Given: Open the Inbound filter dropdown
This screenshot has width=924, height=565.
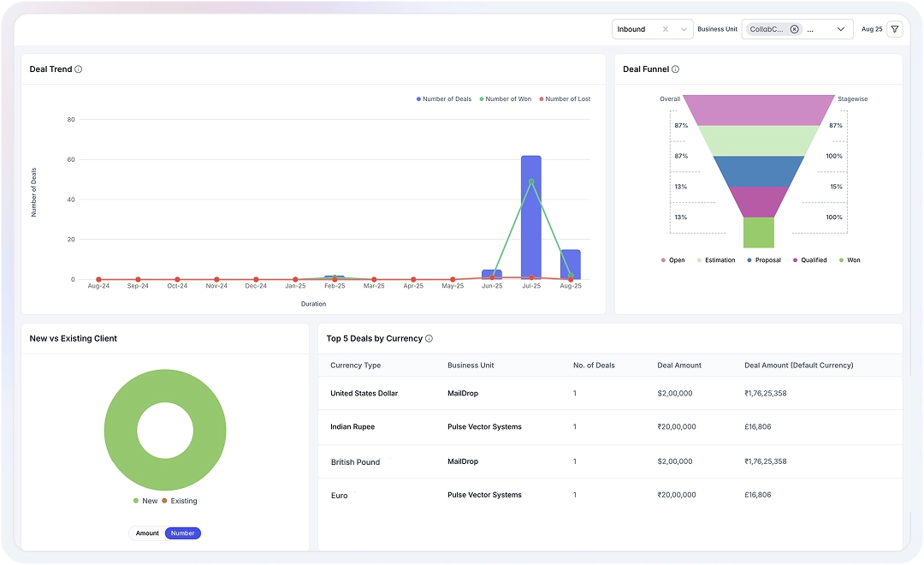Looking at the screenshot, I should 684,28.
